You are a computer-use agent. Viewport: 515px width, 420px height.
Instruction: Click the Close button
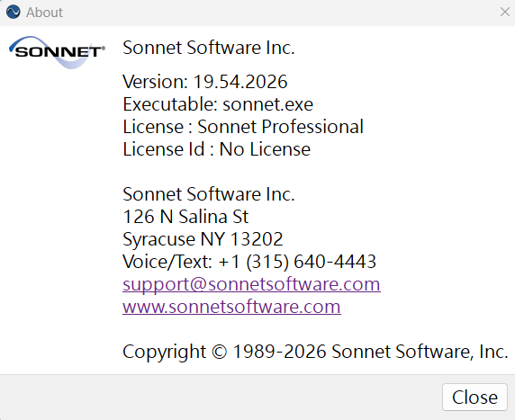[474, 397]
